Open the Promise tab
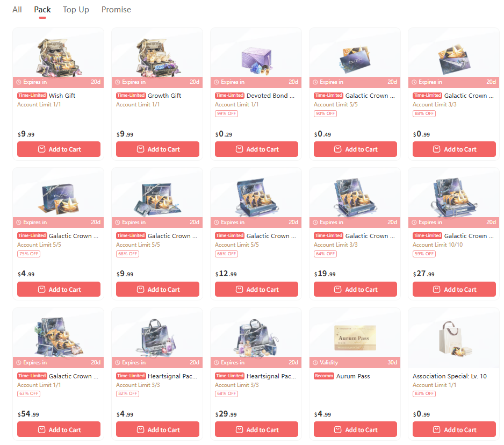Viewport: 504px width, 445px height. [116, 10]
